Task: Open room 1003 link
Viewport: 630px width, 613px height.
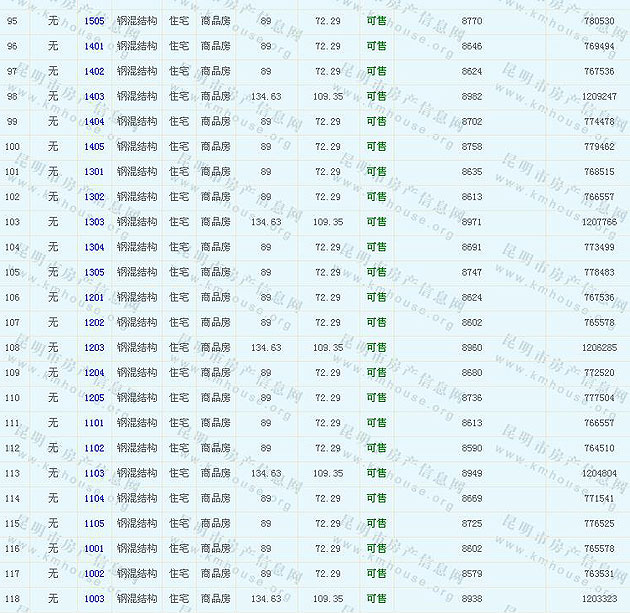Action: pos(94,599)
